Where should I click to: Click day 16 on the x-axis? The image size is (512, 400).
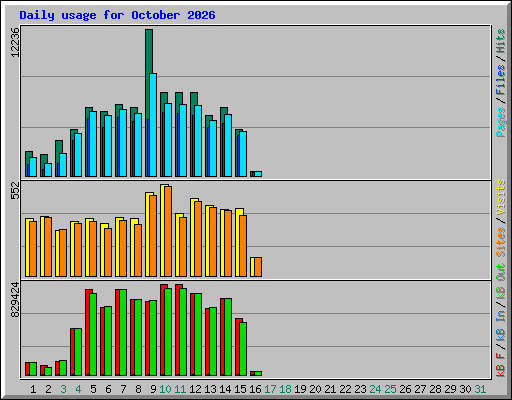pyautogui.click(x=255, y=389)
